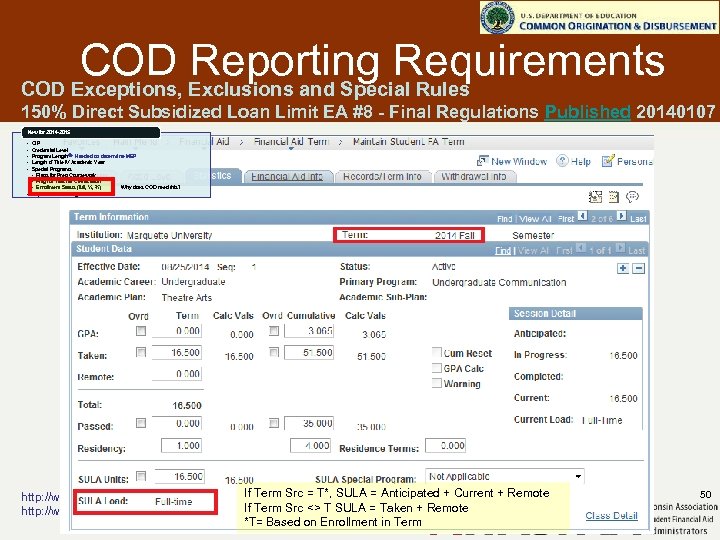Click First in Term Information header

click(x=566, y=219)
